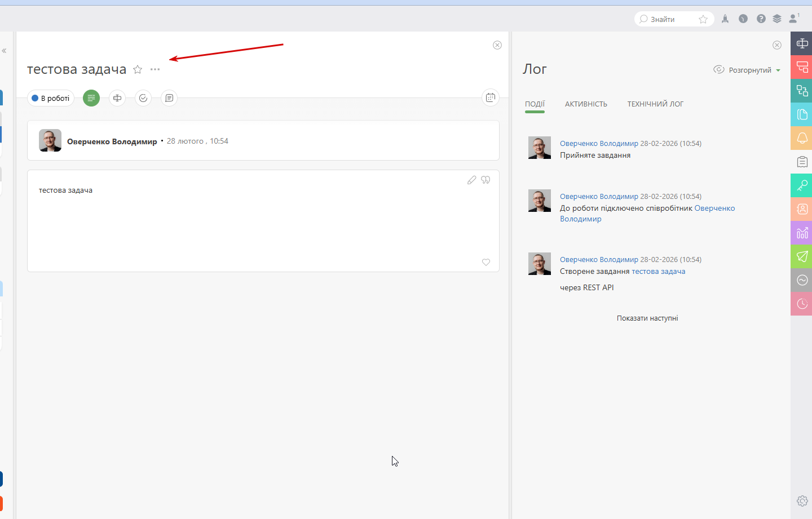Open the clipboard icon in right sidebar
This screenshot has height=519, width=812.
click(x=801, y=162)
